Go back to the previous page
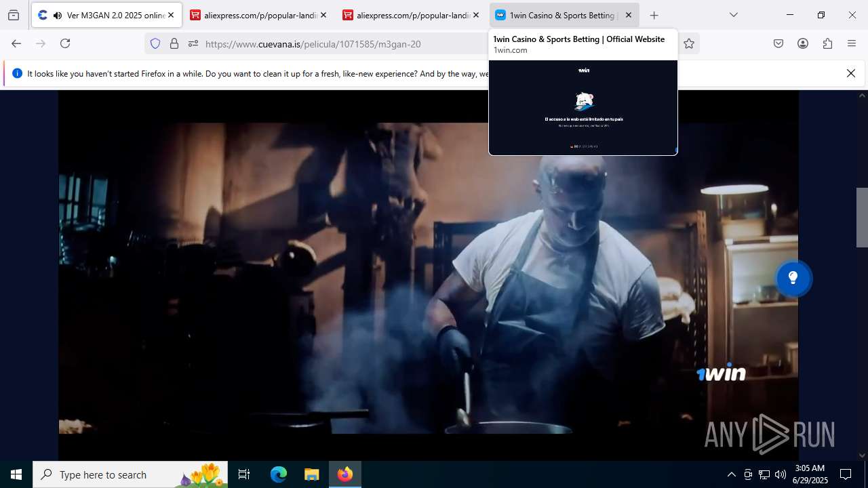This screenshot has height=488, width=868. (x=16, y=43)
